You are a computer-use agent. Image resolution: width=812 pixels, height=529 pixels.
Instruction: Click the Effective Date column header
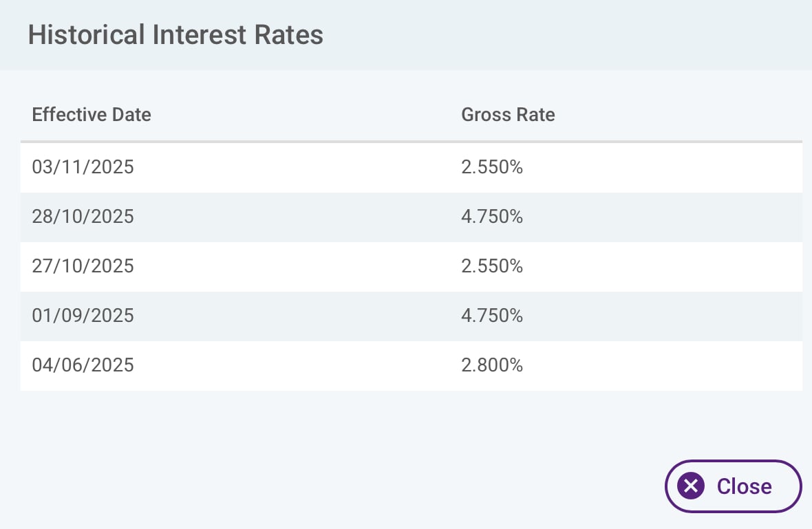[x=92, y=114]
